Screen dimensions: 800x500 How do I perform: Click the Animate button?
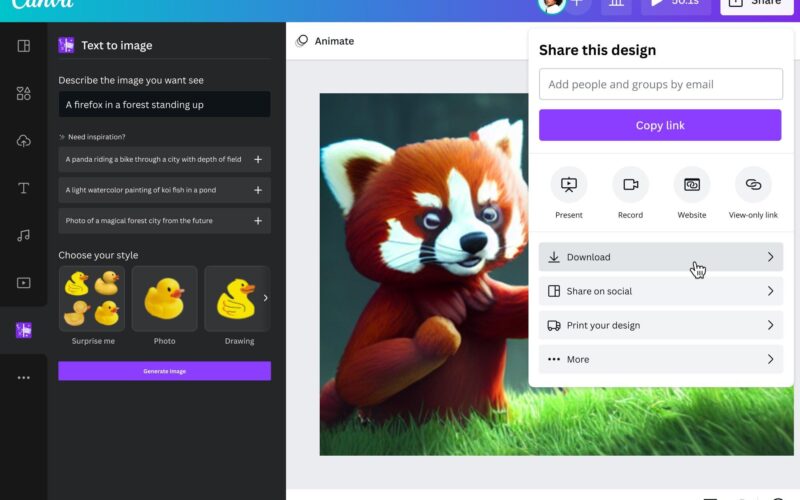pyautogui.click(x=324, y=41)
